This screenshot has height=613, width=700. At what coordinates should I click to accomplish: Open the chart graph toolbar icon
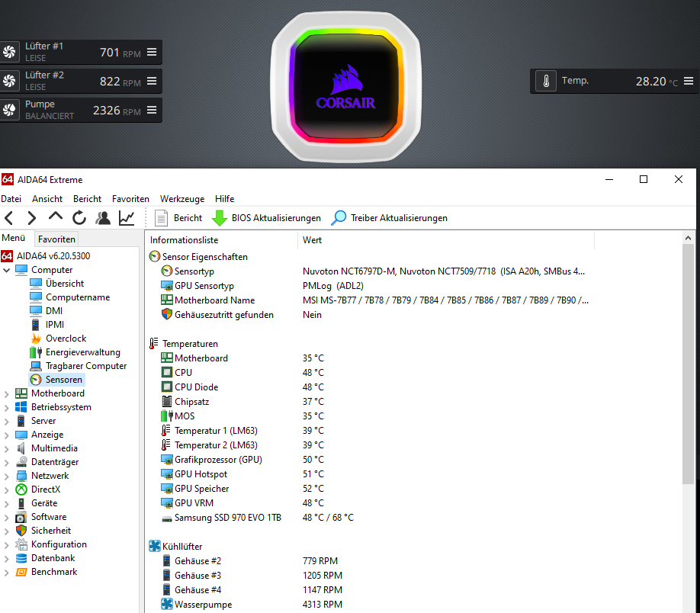tap(127, 218)
